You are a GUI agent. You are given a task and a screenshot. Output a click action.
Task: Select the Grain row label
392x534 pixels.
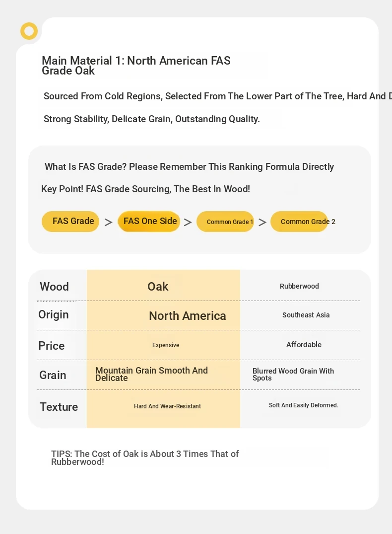53,375
